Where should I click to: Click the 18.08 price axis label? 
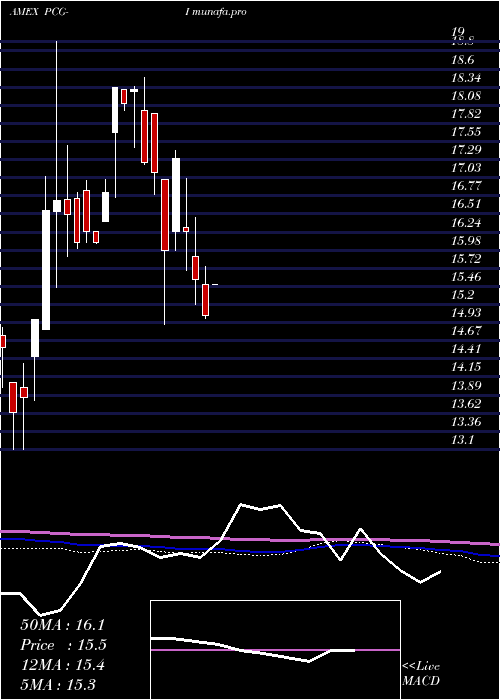click(x=466, y=96)
